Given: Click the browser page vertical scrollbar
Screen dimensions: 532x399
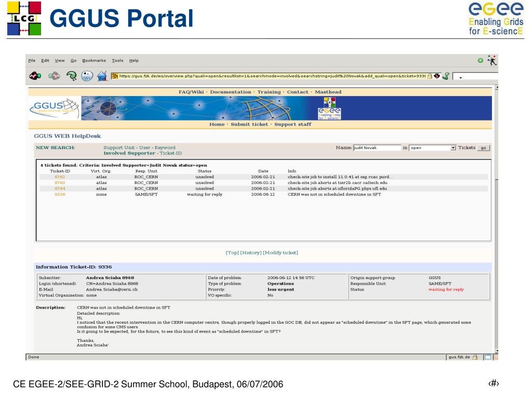Looking at the screenshot, I should [x=496, y=219].
